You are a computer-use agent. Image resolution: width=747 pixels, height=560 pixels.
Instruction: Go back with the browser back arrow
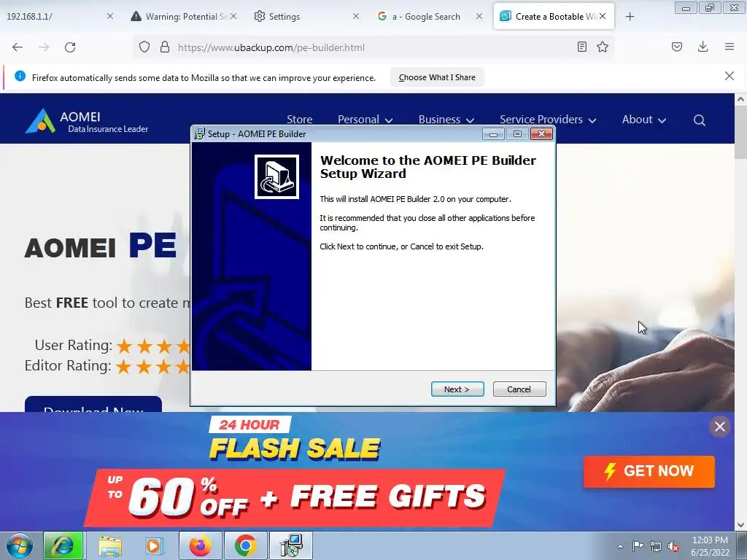[18, 47]
